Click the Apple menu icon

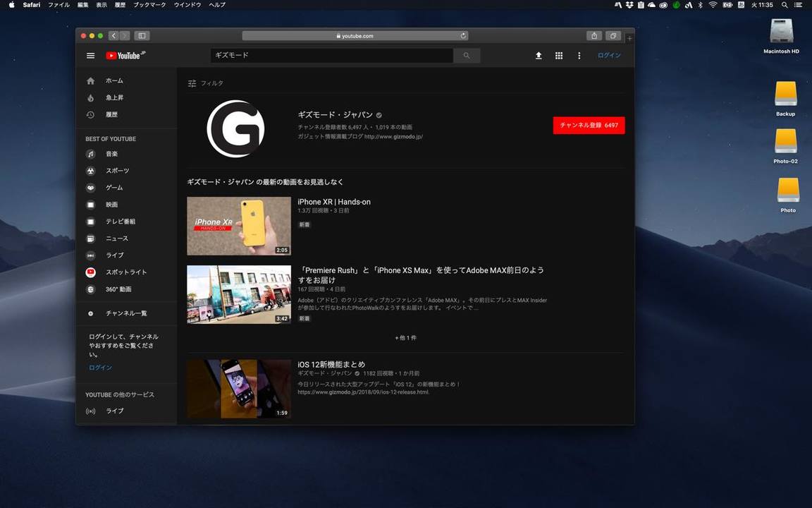click(11, 5)
